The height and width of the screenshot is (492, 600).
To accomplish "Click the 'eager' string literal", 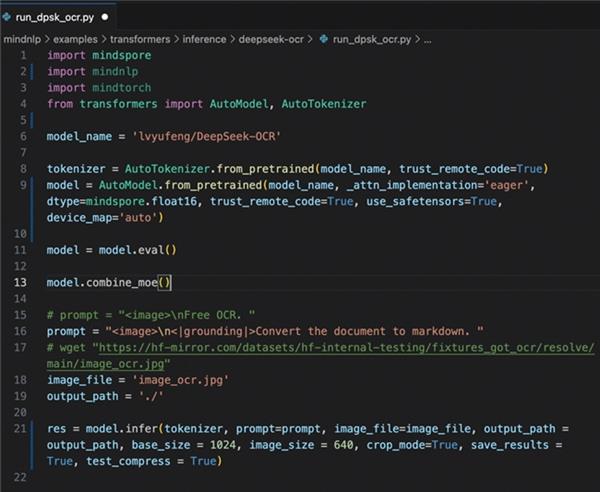I will 507,185.
